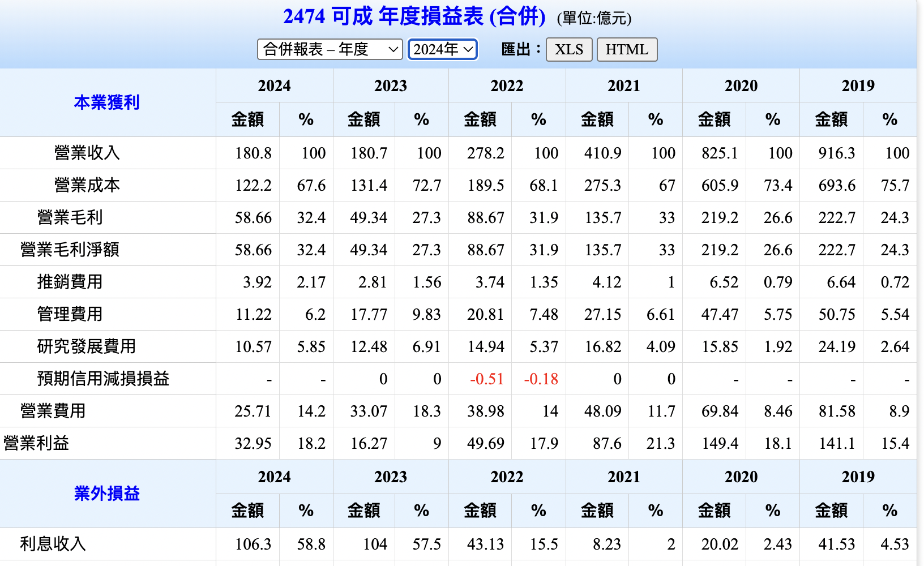Select the 營業成本 row label
Image resolution: width=924 pixels, height=566 pixels.
coord(87,185)
